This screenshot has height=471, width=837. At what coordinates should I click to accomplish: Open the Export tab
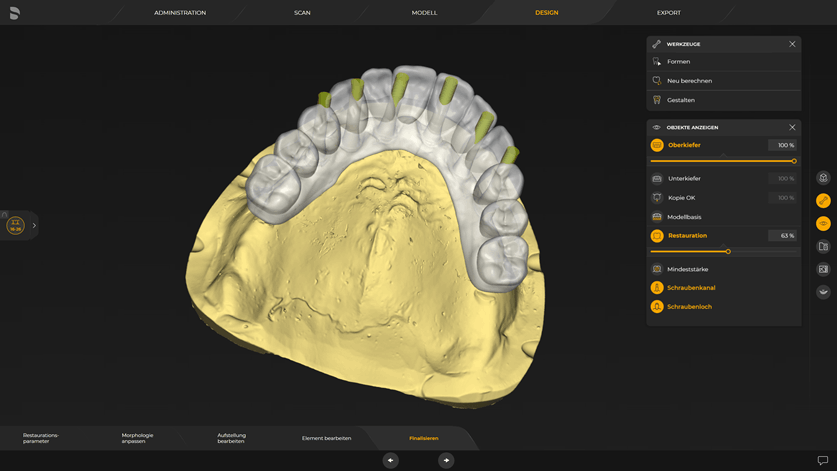(x=669, y=13)
